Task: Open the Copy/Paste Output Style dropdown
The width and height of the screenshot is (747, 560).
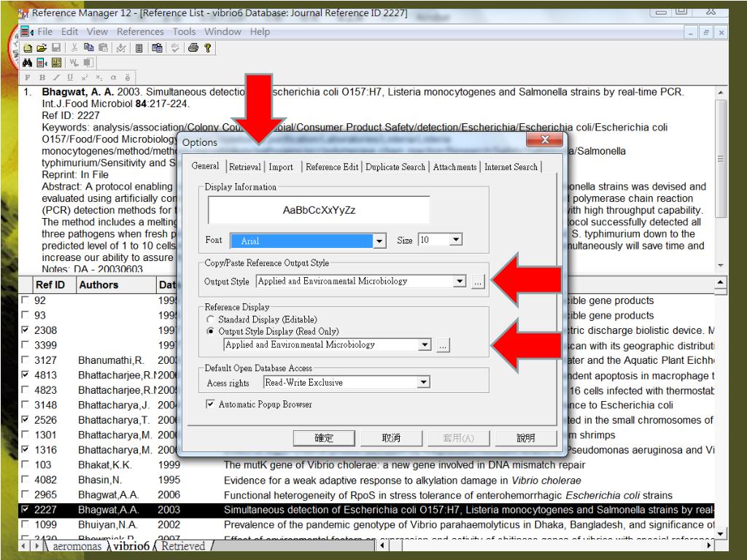Action: pos(460,281)
